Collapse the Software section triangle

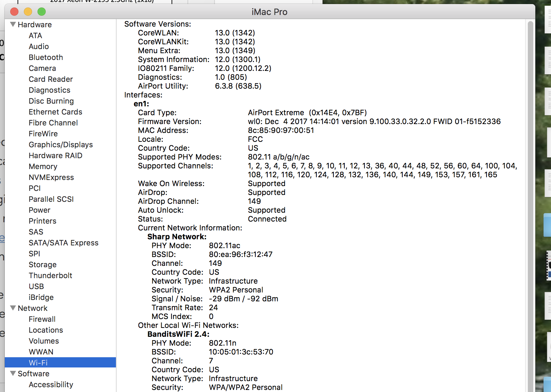[x=13, y=374]
